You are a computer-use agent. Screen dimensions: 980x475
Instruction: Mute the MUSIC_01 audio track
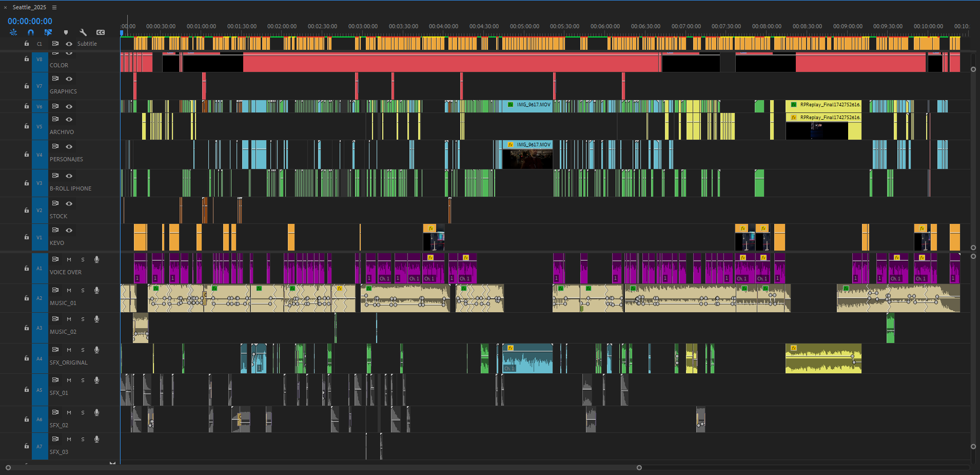(x=69, y=291)
